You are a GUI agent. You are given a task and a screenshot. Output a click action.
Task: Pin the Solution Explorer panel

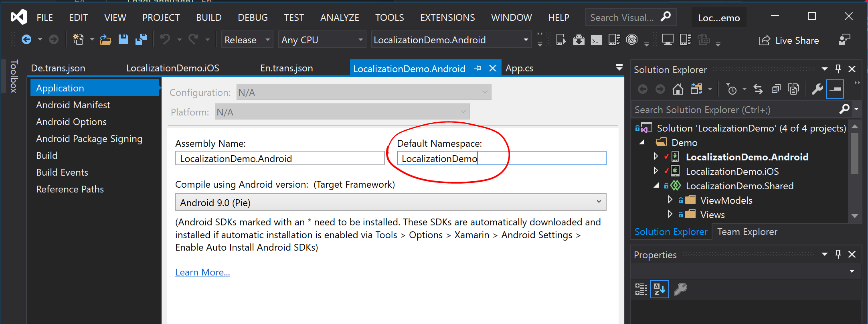click(838, 69)
